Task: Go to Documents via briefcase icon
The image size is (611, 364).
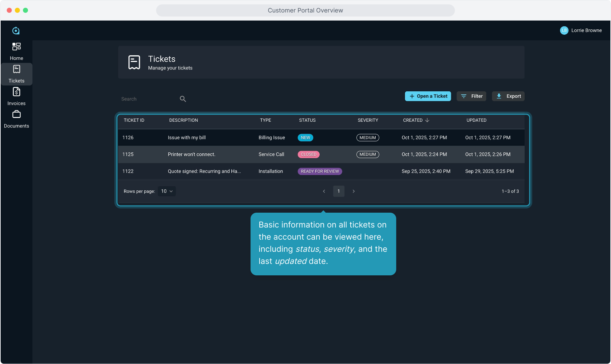Action: tap(16, 115)
